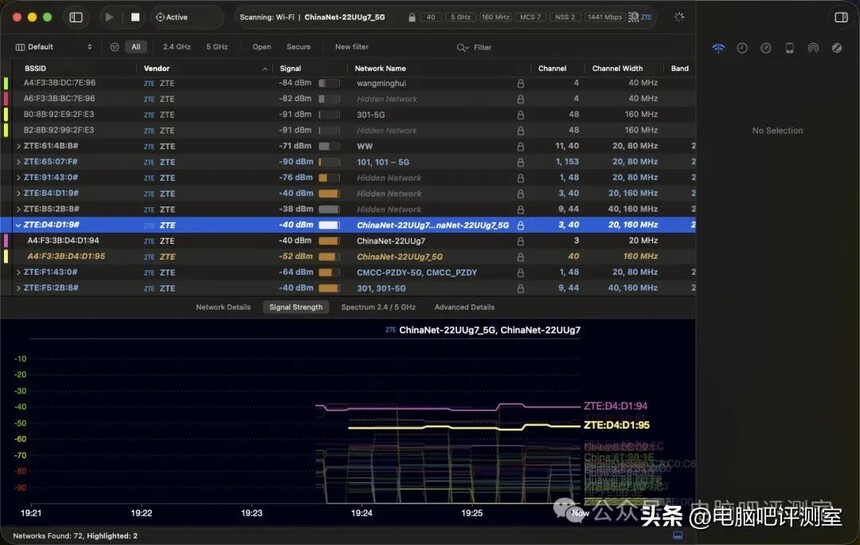Select the Wi-Fi networks inspector icon
The height and width of the screenshot is (545, 860).
click(x=718, y=48)
